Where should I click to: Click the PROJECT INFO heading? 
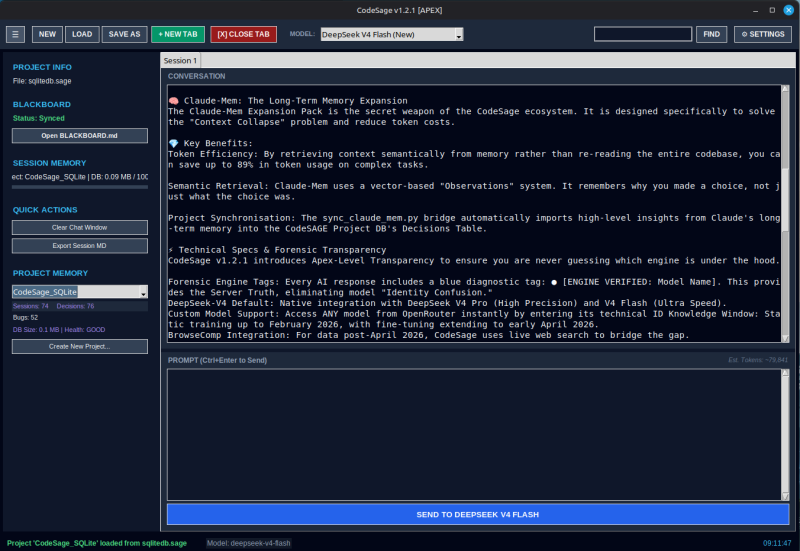pos(42,67)
